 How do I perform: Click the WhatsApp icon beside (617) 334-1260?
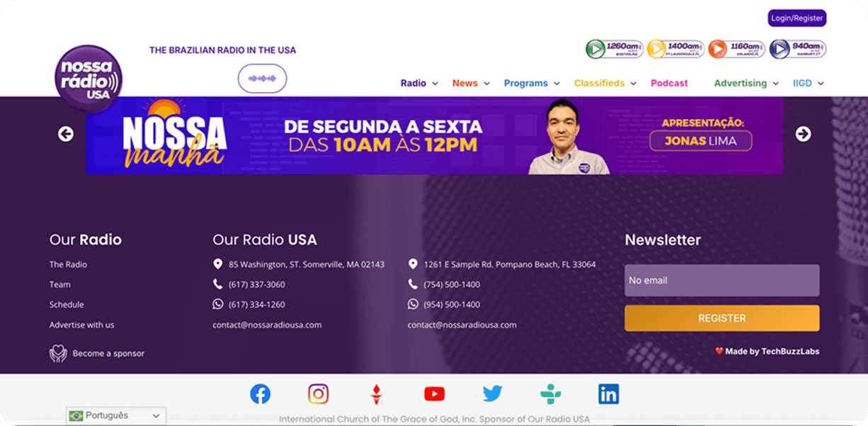[x=217, y=304]
